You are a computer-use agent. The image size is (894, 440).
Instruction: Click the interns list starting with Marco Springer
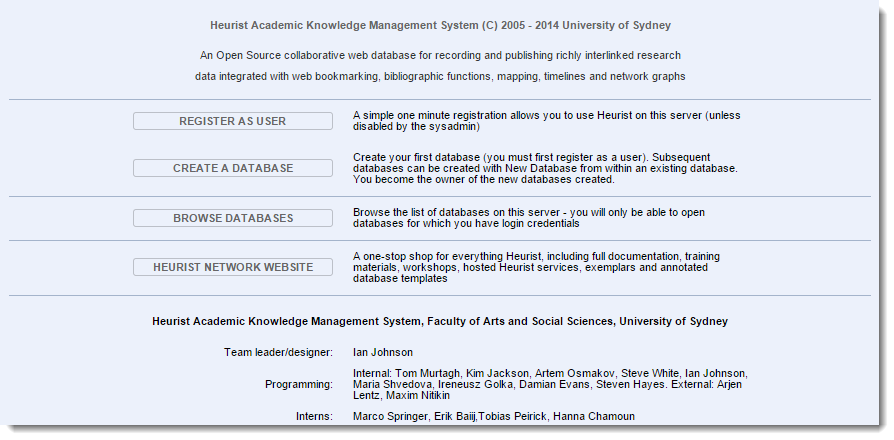coord(494,417)
